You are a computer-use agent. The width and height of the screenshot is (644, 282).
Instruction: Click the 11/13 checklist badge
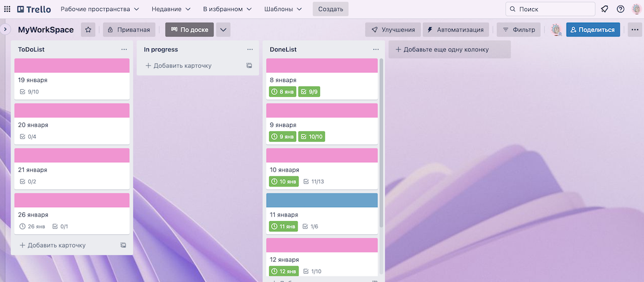pyautogui.click(x=313, y=181)
